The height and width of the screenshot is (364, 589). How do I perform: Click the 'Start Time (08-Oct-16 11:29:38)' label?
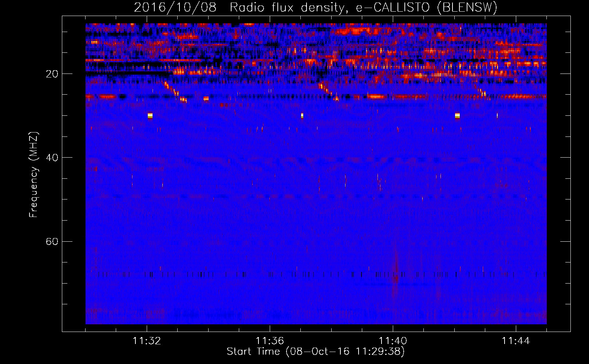[x=316, y=352]
